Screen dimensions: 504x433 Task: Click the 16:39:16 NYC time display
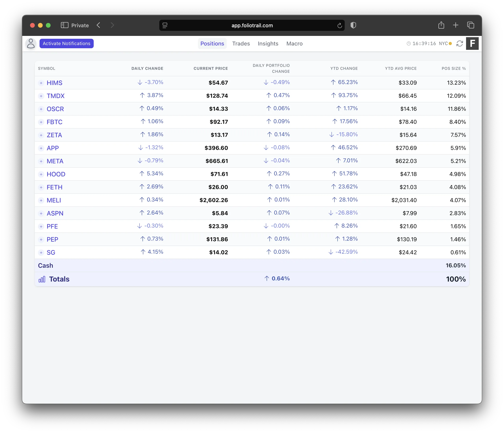pos(430,43)
